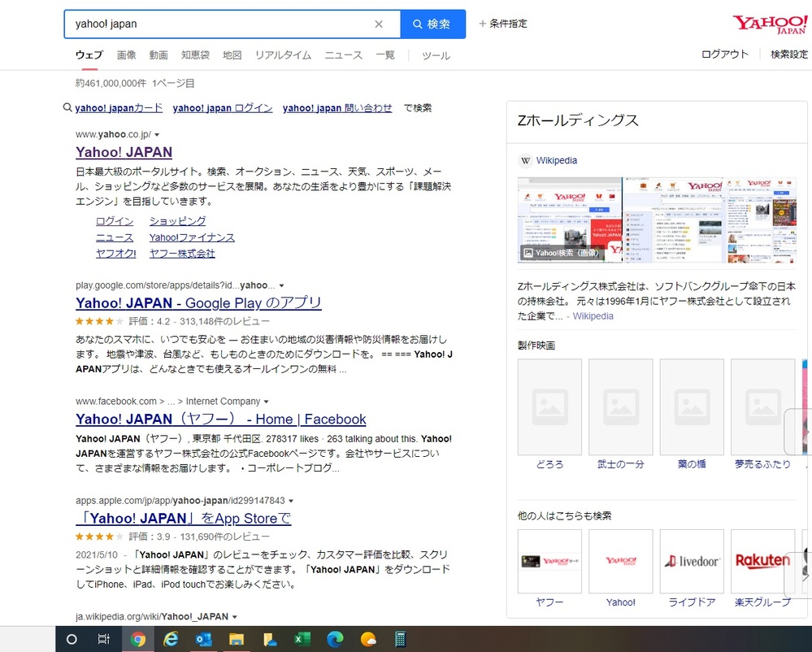Open the '「Yahoo! JAPAN」をApp Storeで' result

click(x=184, y=519)
